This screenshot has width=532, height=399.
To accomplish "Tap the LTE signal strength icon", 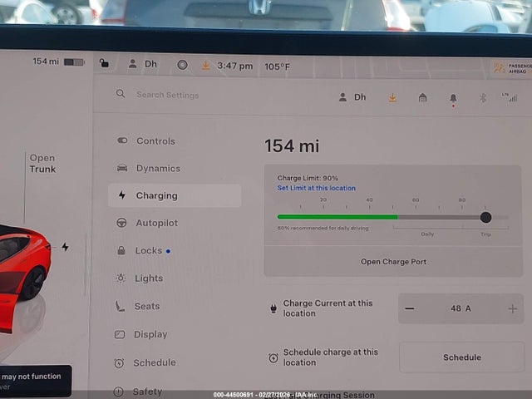I will 510,97.
